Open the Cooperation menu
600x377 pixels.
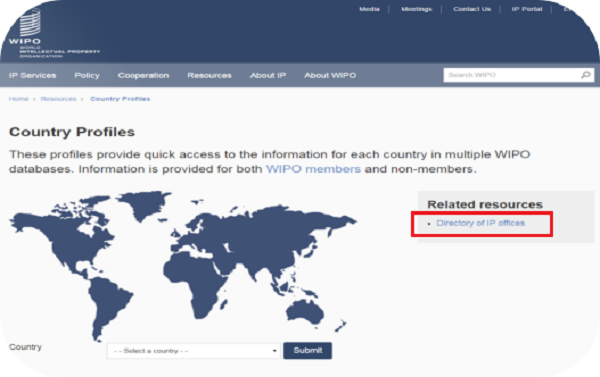(143, 75)
